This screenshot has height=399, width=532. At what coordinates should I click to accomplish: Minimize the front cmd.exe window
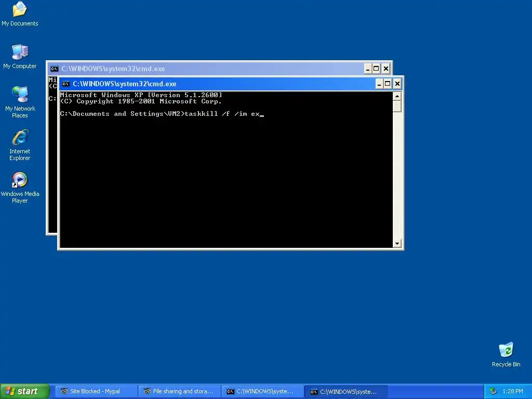[x=379, y=84]
